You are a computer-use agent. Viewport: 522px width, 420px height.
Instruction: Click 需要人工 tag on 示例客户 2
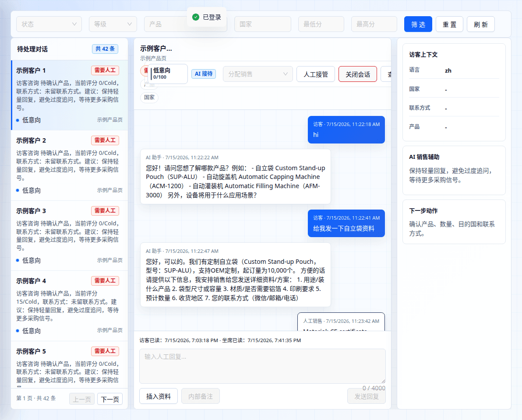105,140
